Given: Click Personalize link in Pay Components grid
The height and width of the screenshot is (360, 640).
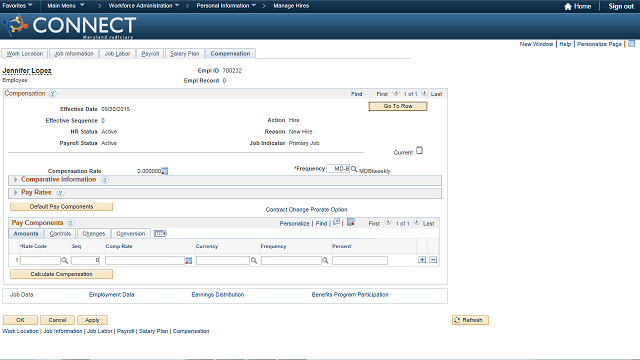Looking at the screenshot, I should [294, 224].
